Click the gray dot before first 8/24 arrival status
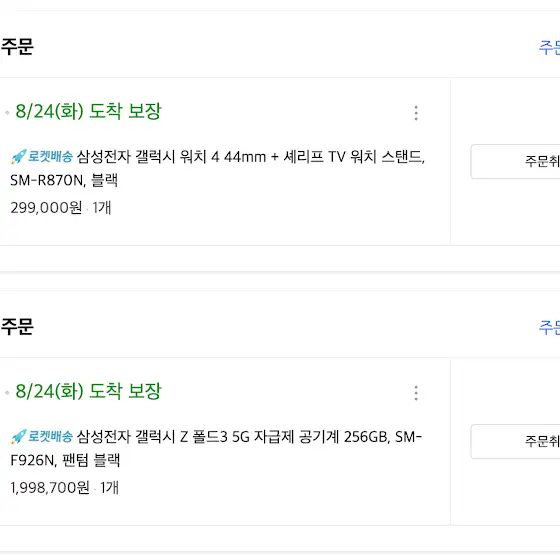Image resolution: width=560 pixels, height=560 pixels. [x=7, y=112]
